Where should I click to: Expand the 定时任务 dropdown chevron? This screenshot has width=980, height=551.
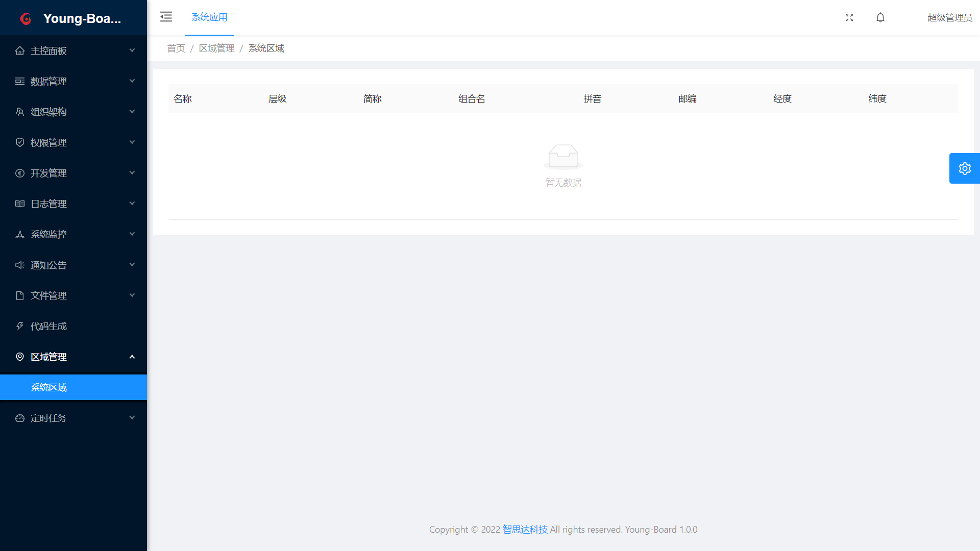[x=132, y=418]
